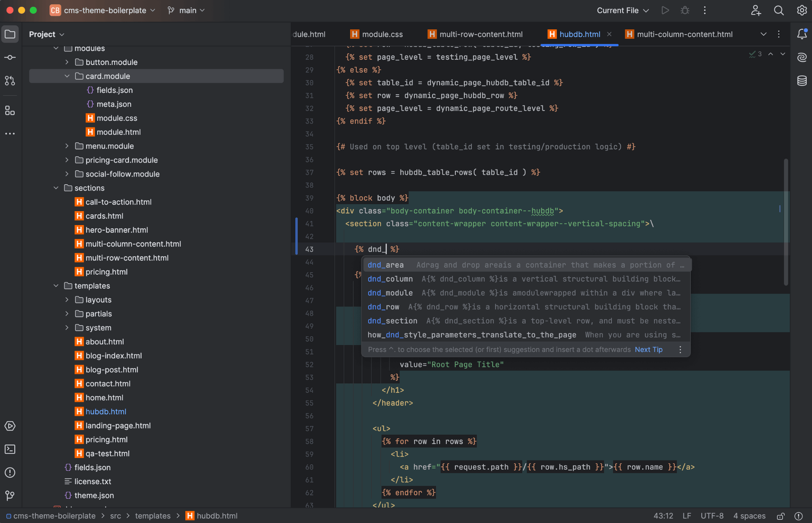Open the Problems view
Screen dimensions: 812x523
click(10, 472)
